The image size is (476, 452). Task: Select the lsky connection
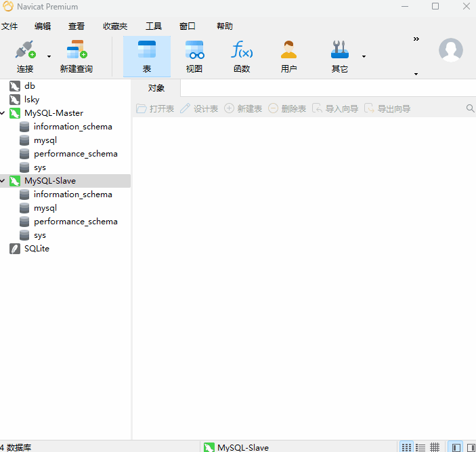tap(32, 100)
